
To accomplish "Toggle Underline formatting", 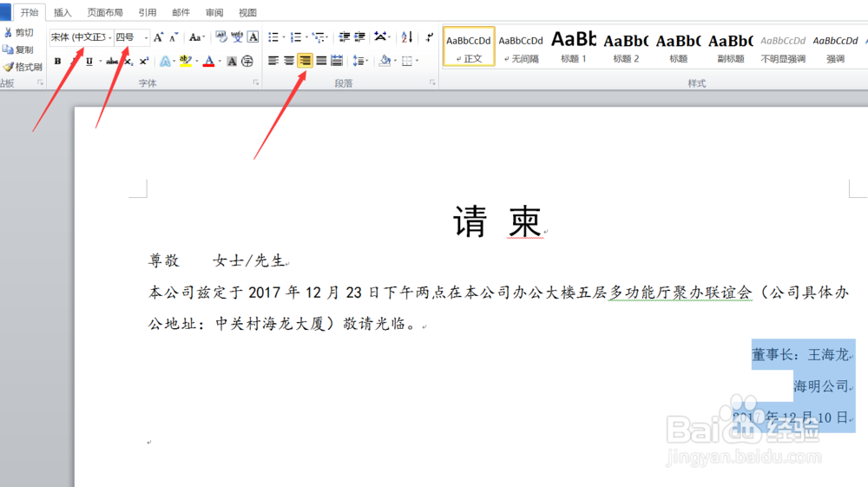I will (x=89, y=61).
